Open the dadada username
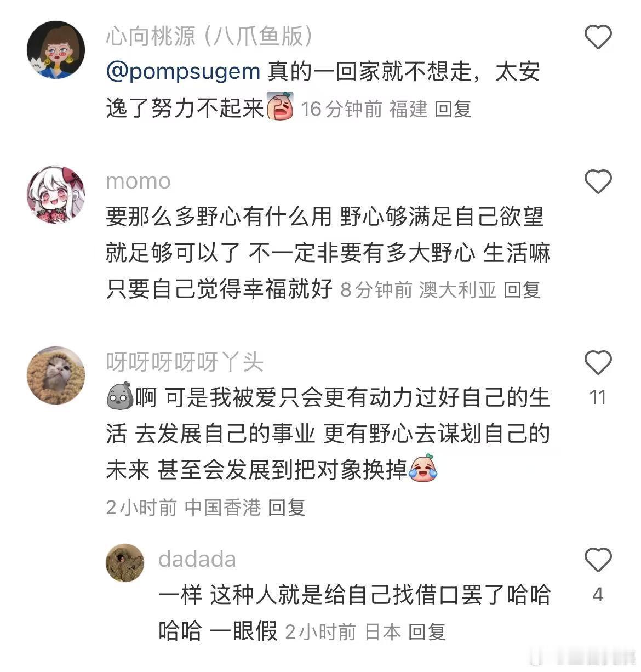Viewport: 641px width, 672px height. click(x=197, y=559)
